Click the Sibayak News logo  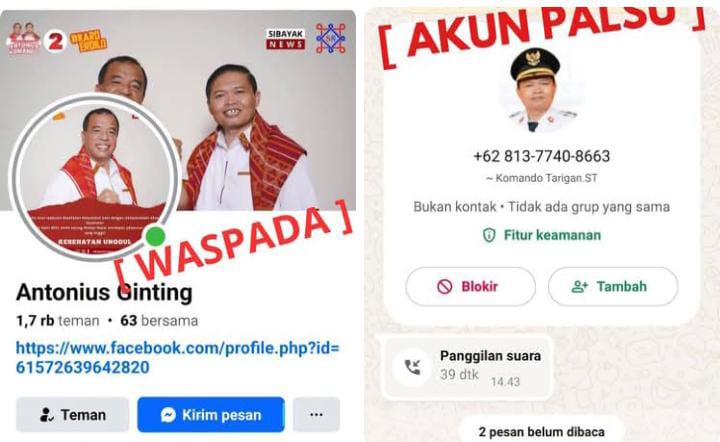pyautogui.click(x=286, y=39)
